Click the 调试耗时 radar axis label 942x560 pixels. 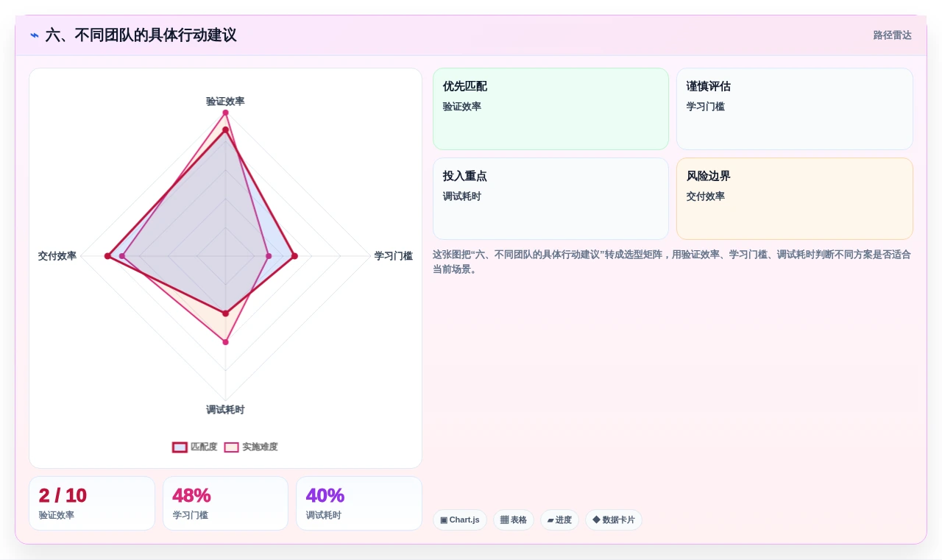[x=225, y=410]
